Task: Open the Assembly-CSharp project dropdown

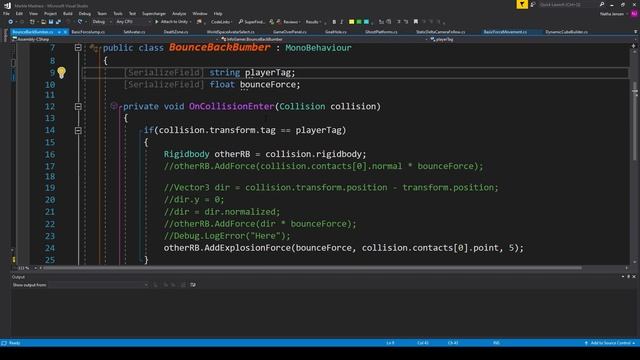Action: [116, 39]
